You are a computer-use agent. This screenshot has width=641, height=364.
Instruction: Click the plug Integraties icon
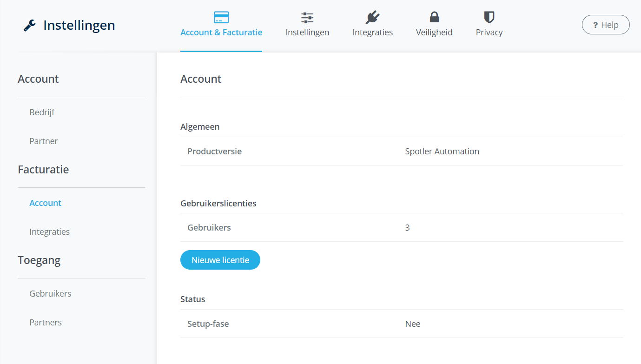pos(372,18)
